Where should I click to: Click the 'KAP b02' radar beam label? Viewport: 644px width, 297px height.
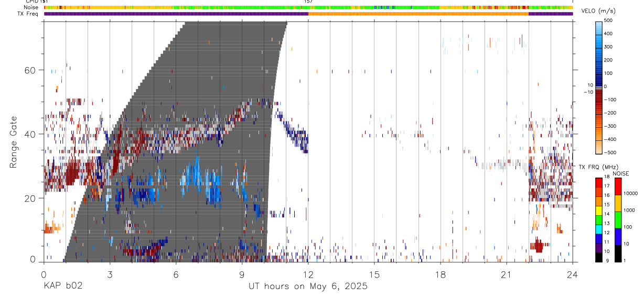coord(63,286)
